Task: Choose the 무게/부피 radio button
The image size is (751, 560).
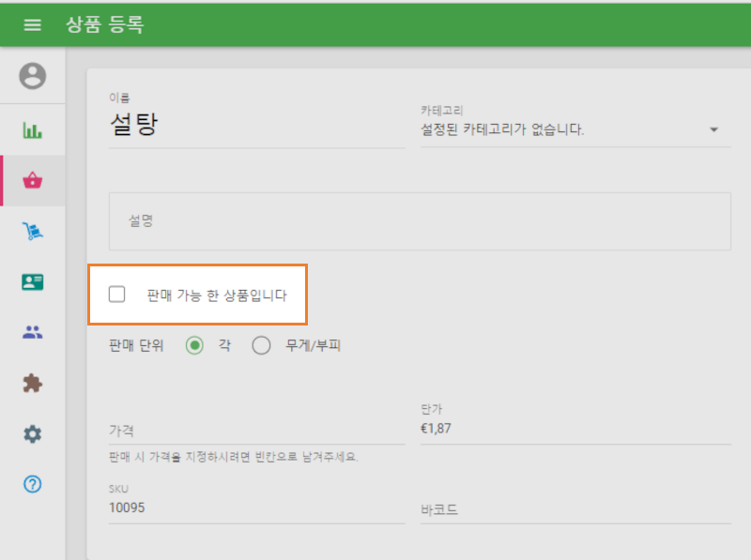Action: (x=262, y=345)
